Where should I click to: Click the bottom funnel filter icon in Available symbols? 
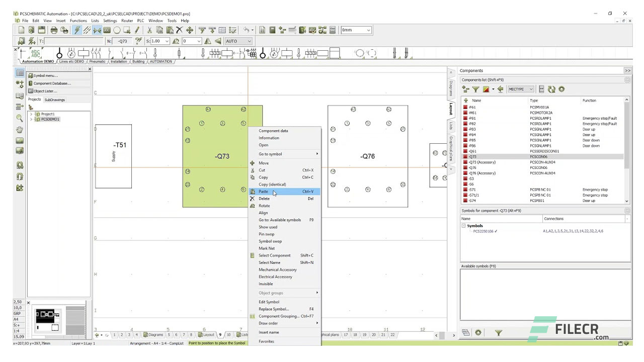coord(498,332)
